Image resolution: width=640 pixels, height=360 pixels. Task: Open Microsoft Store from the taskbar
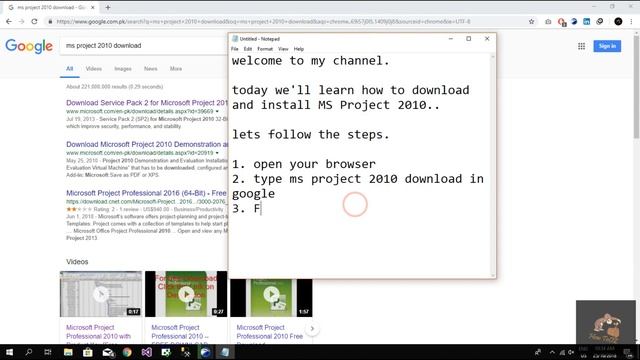(x=88, y=352)
